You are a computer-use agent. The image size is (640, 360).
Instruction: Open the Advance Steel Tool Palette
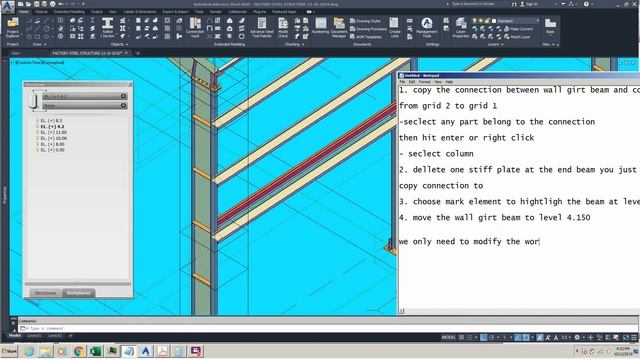point(262,28)
